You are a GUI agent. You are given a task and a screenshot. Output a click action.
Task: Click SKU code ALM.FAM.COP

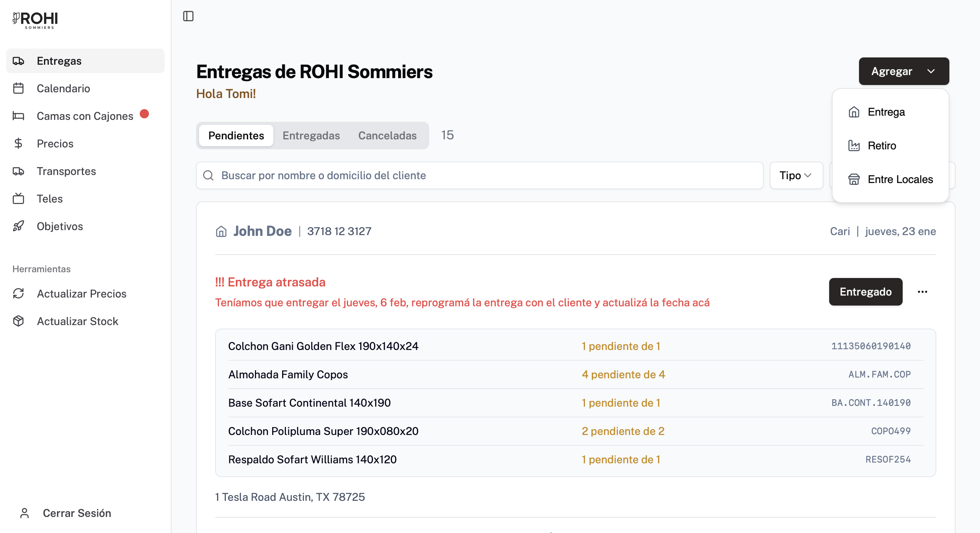pos(880,374)
